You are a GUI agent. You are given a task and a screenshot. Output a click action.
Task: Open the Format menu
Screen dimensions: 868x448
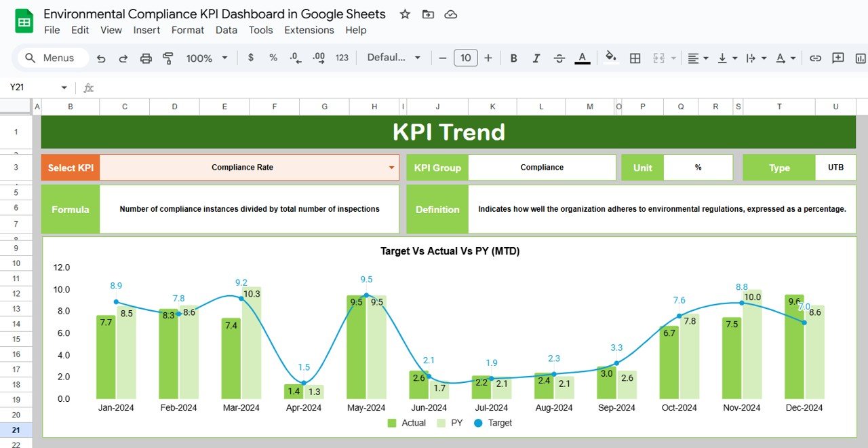(188, 30)
